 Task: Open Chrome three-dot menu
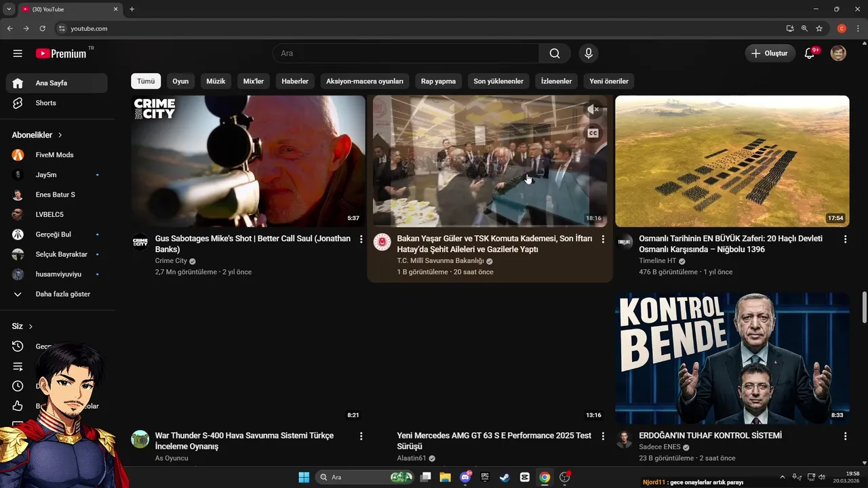pyautogui.click(x=858, y=28)
